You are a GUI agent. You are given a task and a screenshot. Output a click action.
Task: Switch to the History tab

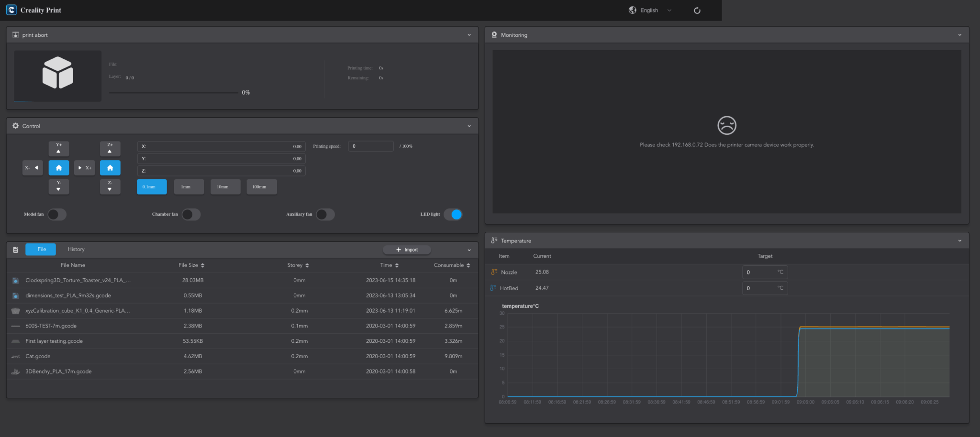tap(76, 250)
